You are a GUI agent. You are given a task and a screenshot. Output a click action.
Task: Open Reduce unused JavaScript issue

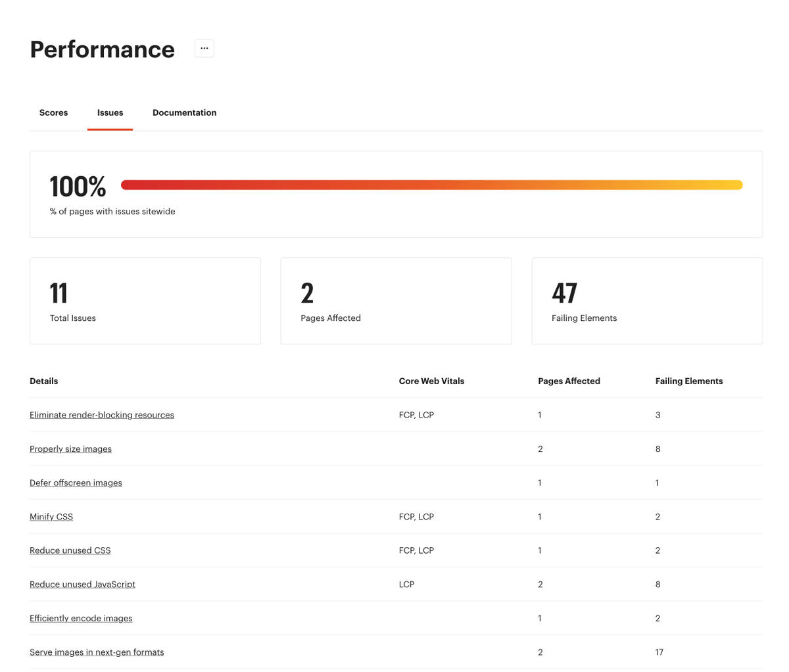pyautogui.click(x=82, y=585)
